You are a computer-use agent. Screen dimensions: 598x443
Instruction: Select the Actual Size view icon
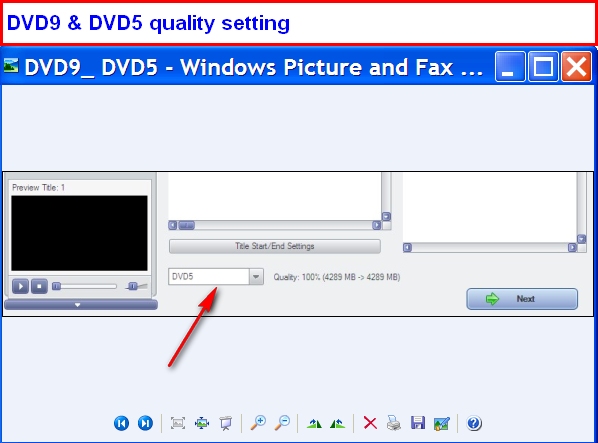pyautogui.click(x=202, y=423)
